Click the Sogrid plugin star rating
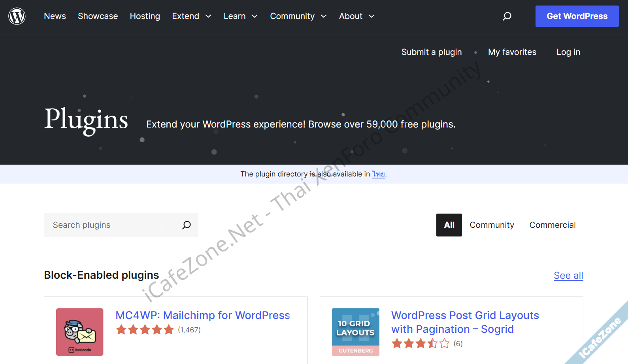 click(x=420, y=343)
